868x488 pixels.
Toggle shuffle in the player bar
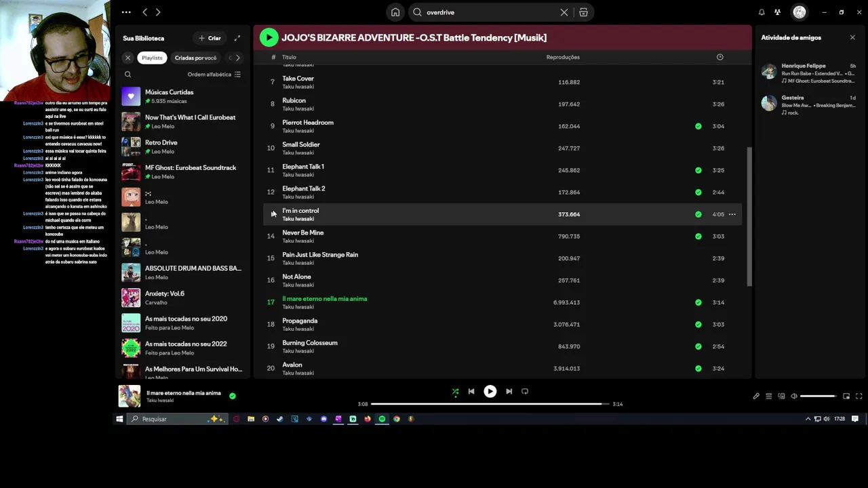[456, 391]
